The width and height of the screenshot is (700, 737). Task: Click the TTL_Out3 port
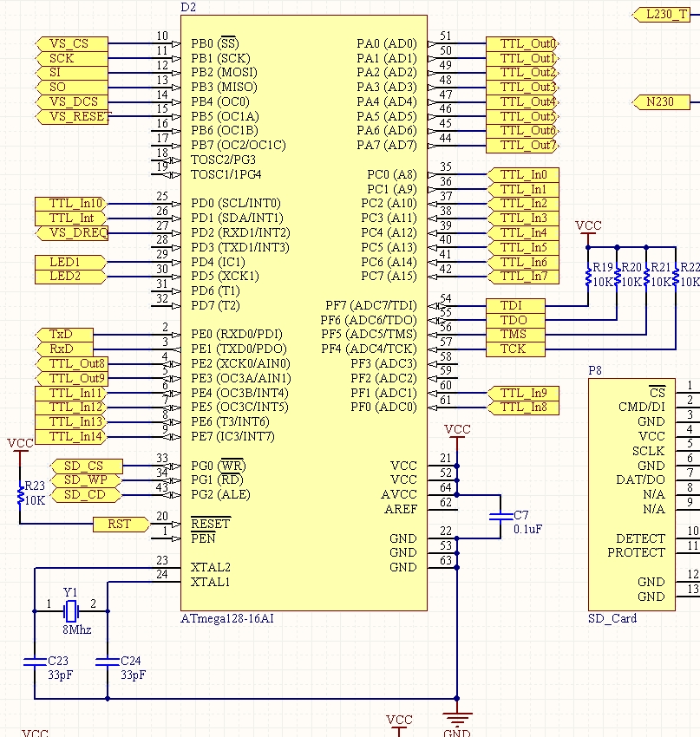522,87
